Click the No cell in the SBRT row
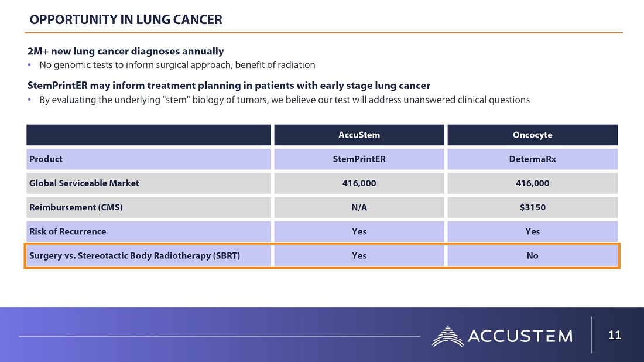 [532, 256]
